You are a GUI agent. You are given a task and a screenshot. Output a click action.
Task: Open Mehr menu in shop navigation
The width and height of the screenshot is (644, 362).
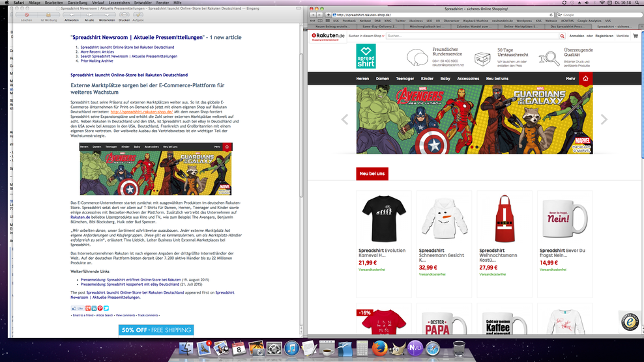(570, 78)
